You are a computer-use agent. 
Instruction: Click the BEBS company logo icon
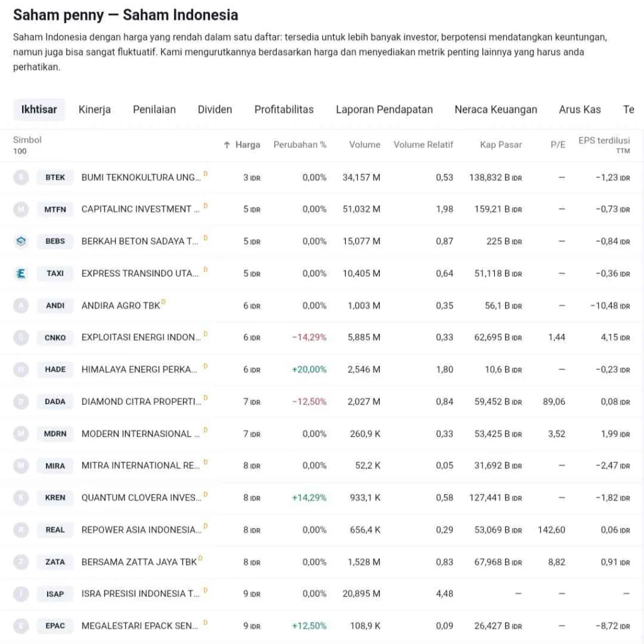pos(21,241)
